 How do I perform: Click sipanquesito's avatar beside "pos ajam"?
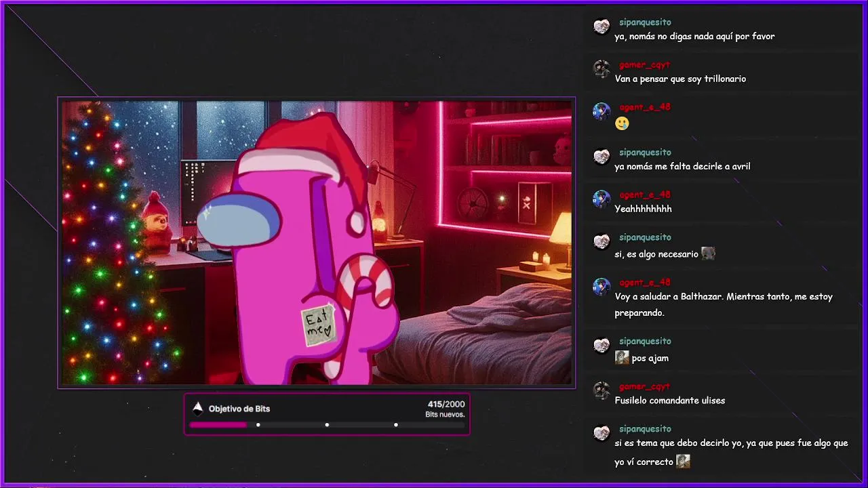coord(601,345)
